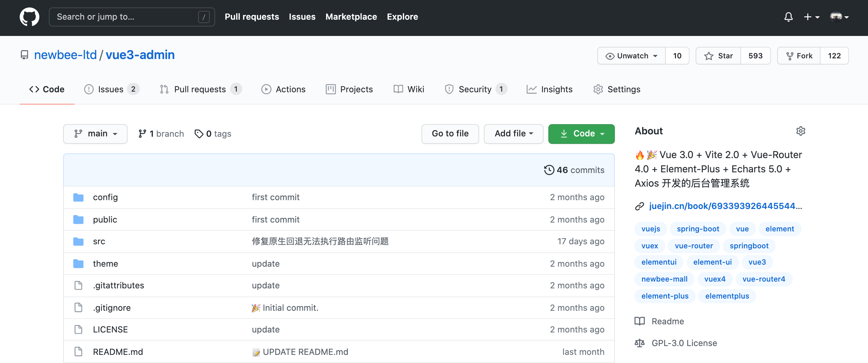Fork the repository
This screenshot has height=363, width=868.
(799, 56)
